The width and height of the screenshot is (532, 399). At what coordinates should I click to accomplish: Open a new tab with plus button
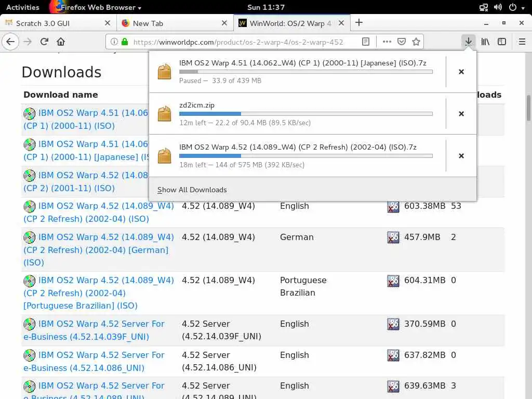[x=359, y=23]
